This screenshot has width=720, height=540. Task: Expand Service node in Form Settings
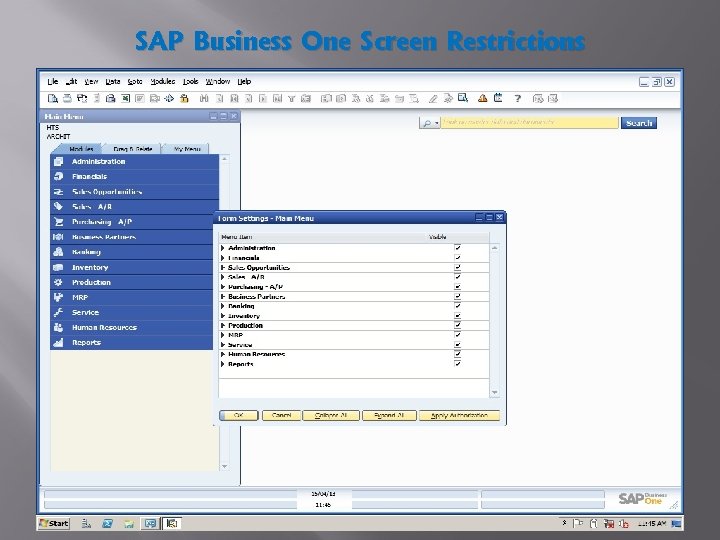pos(223,344)
